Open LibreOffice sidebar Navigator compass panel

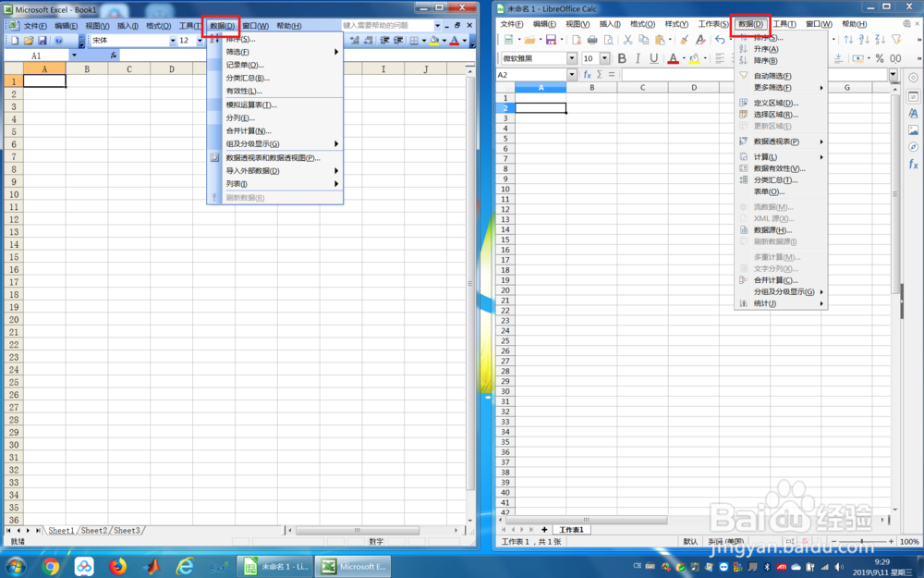(x=913, y=147)
